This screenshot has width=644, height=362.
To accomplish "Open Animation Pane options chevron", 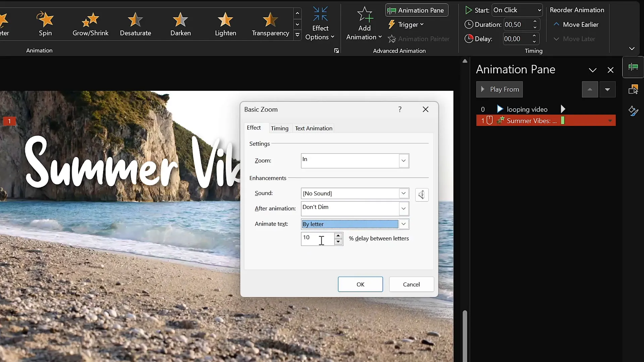I will pos(593,70).
